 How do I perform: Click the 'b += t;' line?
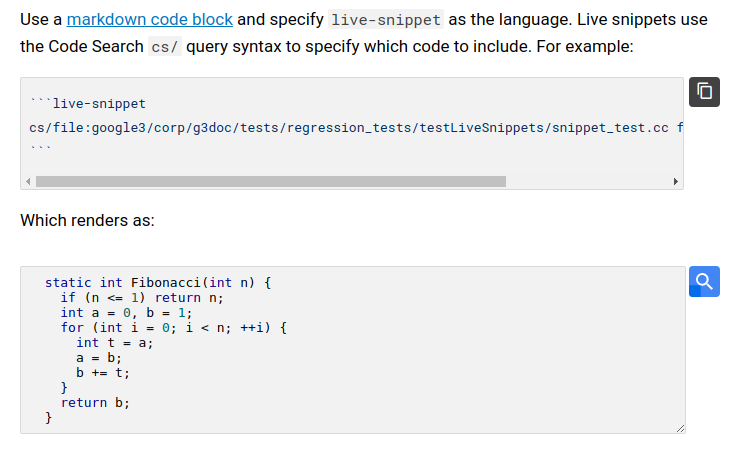coord(103,373)
